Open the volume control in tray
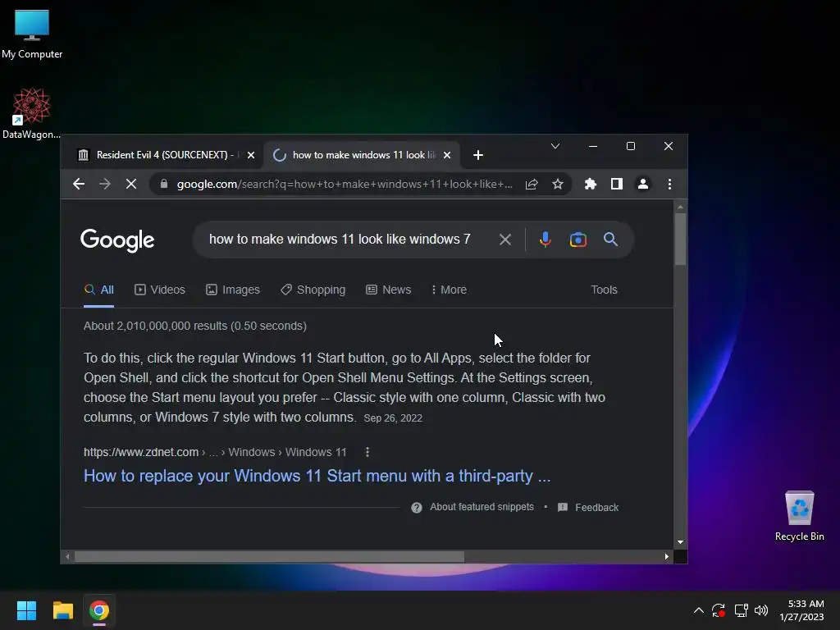 761,610
